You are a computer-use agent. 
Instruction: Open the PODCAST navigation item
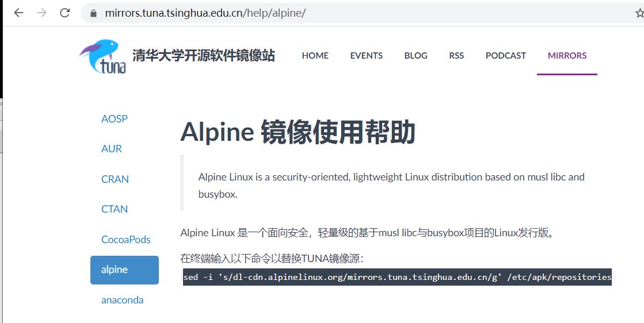pyautogui.click(x=506, y=56)
